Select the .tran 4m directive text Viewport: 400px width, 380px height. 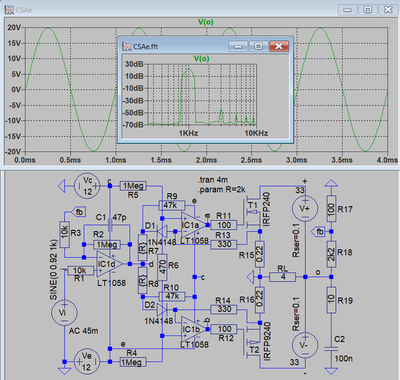click(213, 180)
